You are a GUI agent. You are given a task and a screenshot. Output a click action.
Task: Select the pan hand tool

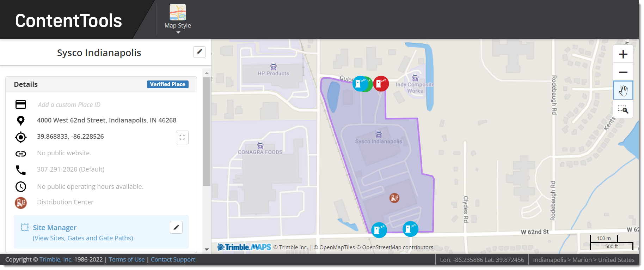[623, 90]
